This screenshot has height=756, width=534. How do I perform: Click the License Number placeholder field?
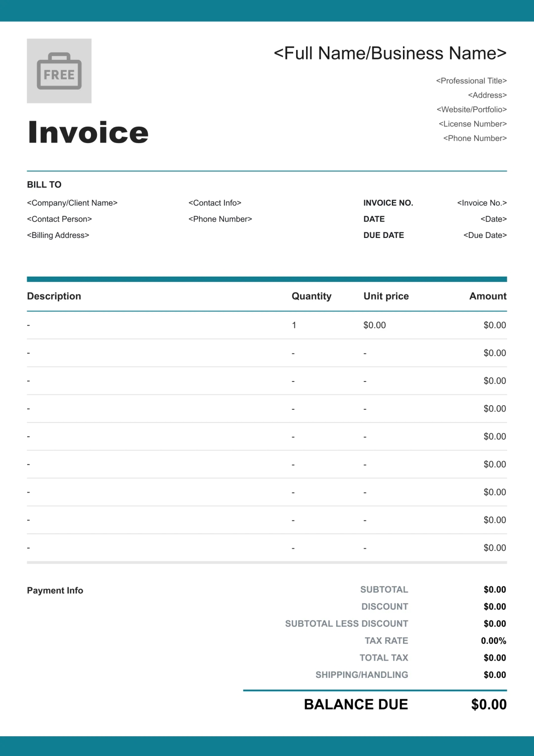click(x=472, y=124)
